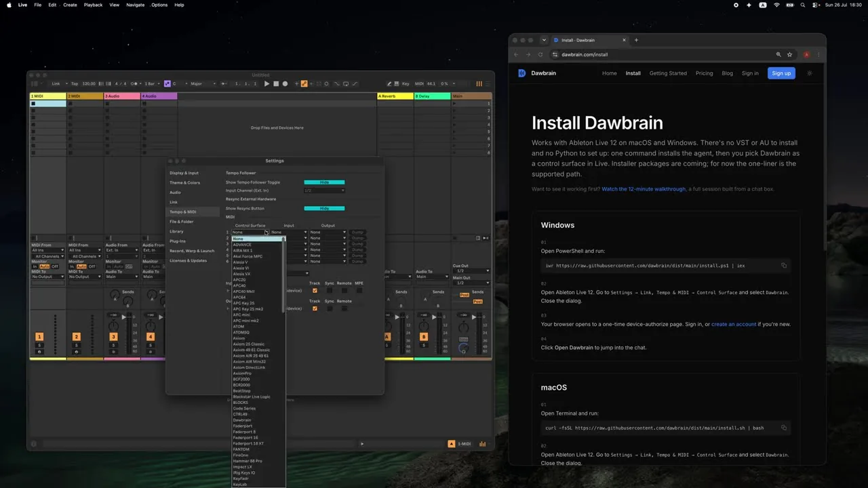Toggle the draw mode pencil icon in Live
This screenshot has height=488, width=868.
click(389, 83)
